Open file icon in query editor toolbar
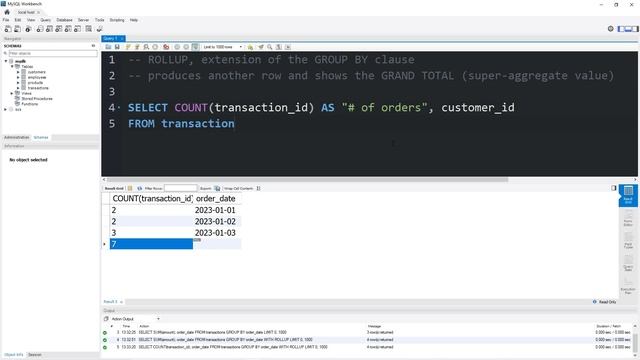Screen dimensions: 640x360 tap(108, 47)
